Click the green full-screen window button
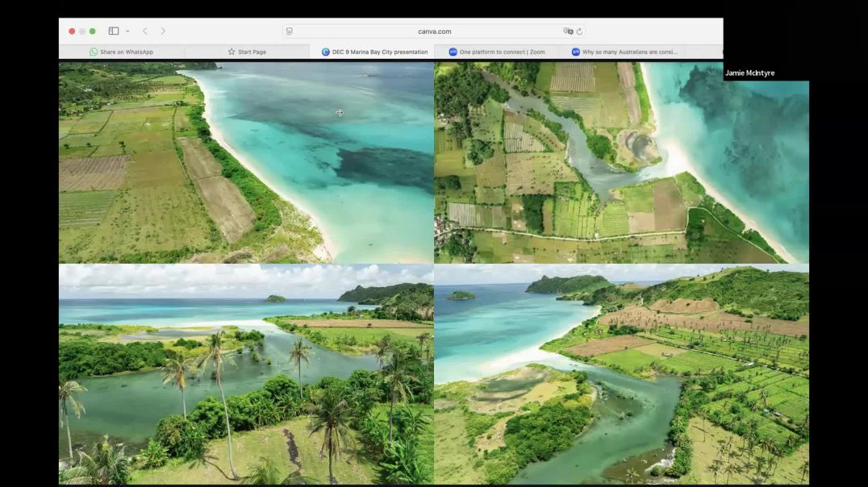868x487 pixels. (92, 31)
